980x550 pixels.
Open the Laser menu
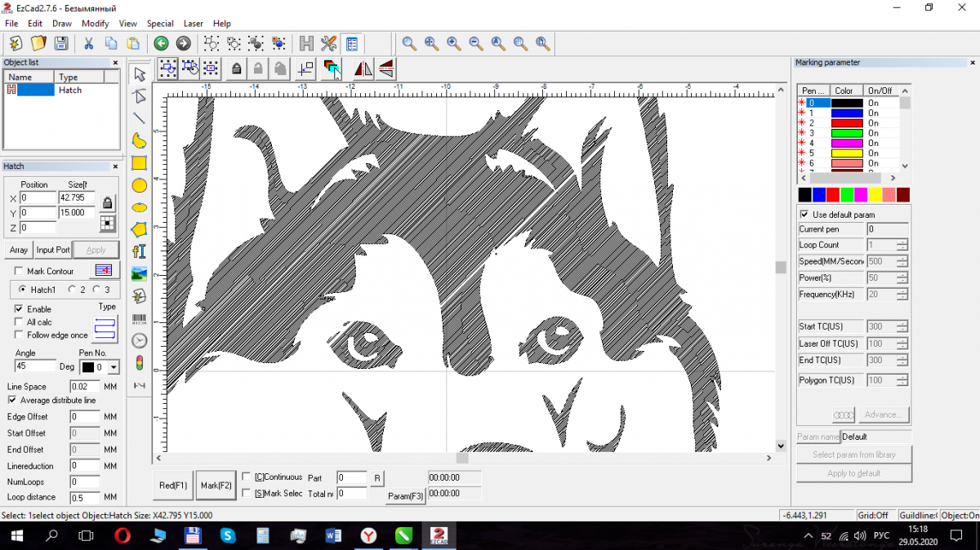194,24
